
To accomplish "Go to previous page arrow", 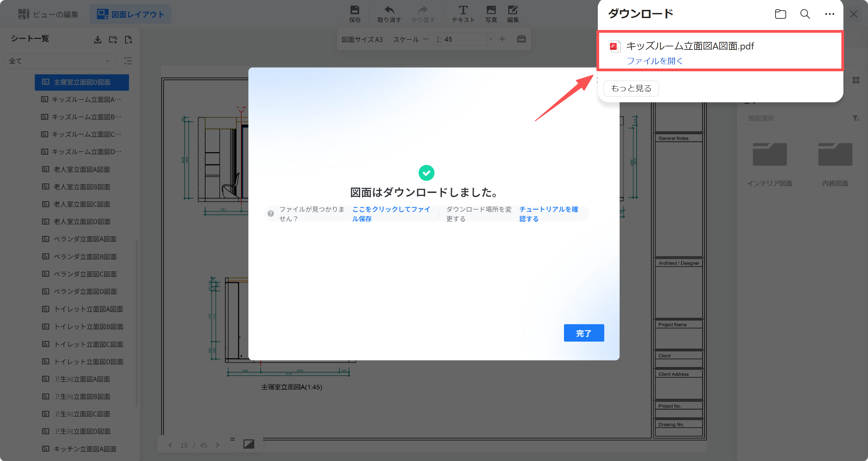I will (x=170, y=445).
